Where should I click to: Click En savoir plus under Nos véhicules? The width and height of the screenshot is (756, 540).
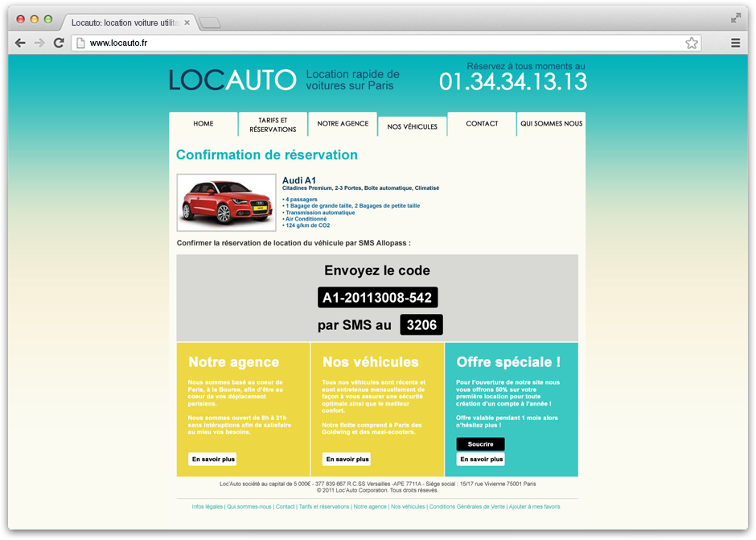point(347,459)
